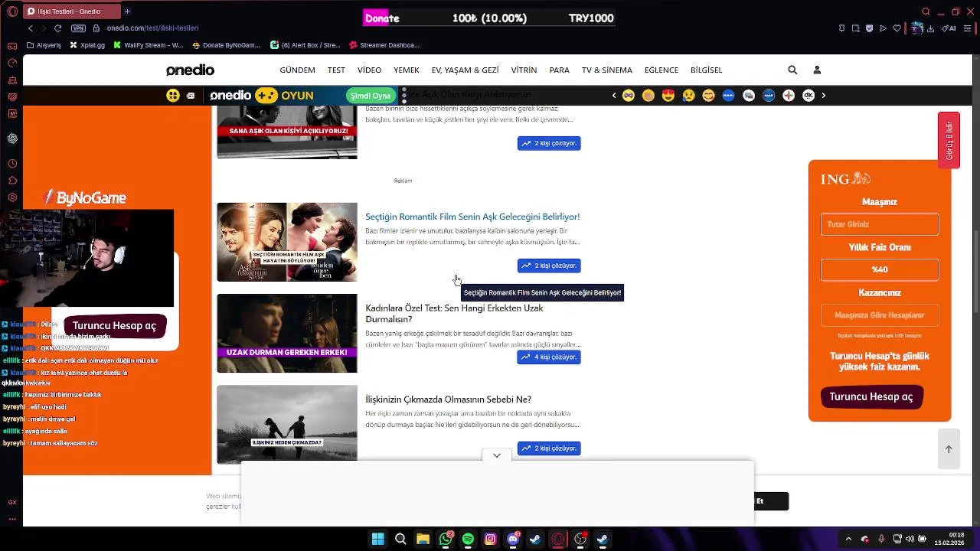This screenshot has height=551, width=980.
Task: Go back with the browser back arrow
Action: (x=31, y=28)
